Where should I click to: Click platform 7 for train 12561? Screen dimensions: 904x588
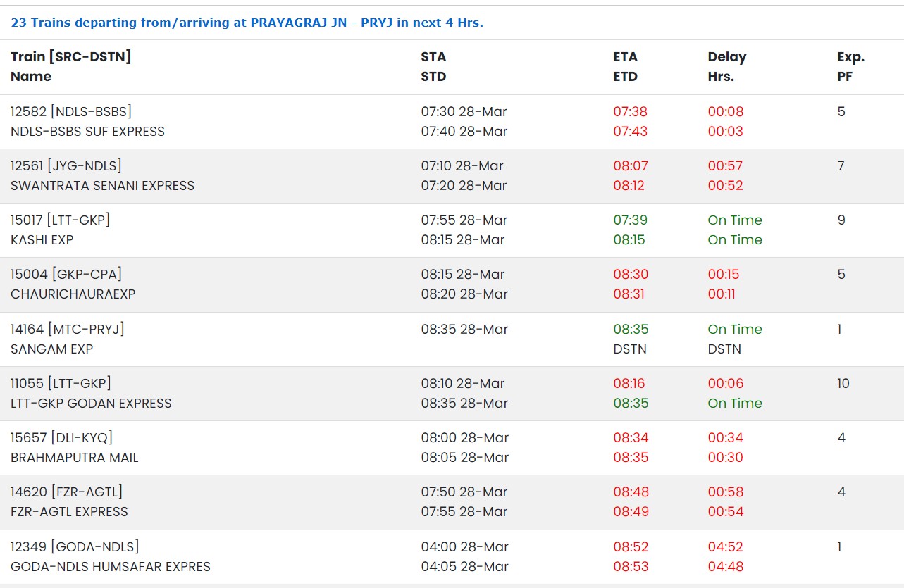[841, 165]
